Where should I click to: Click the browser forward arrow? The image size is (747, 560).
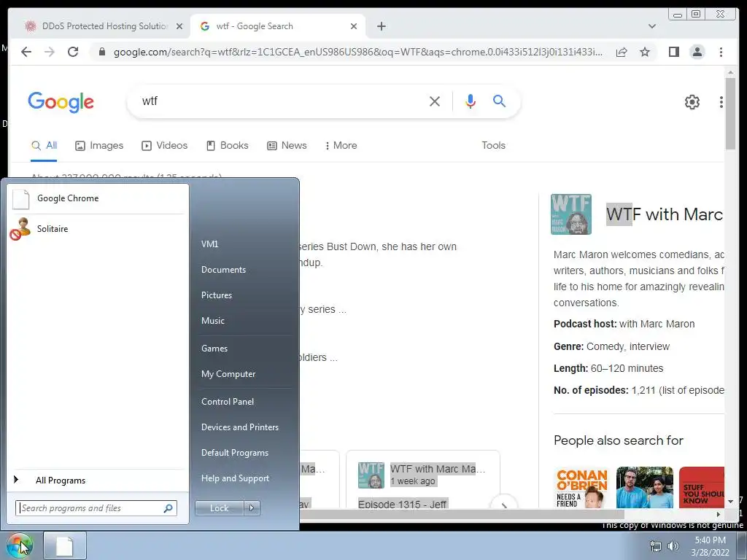50,52
